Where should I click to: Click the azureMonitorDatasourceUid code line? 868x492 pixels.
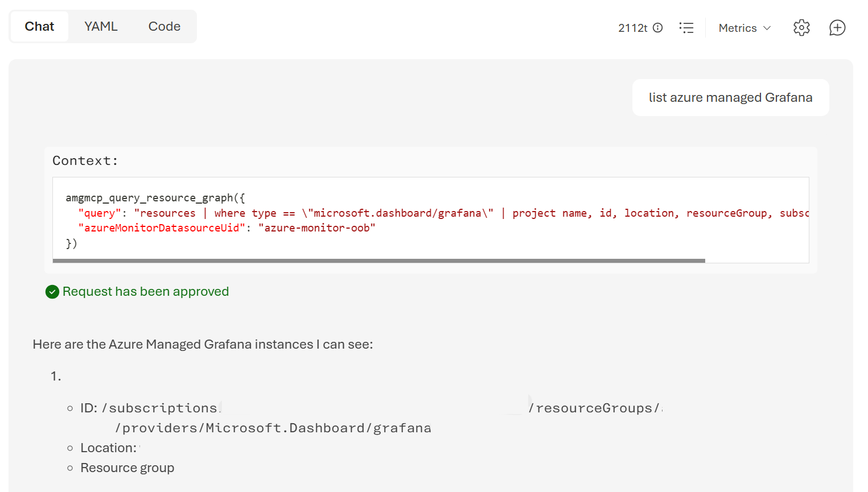point(227,228)
